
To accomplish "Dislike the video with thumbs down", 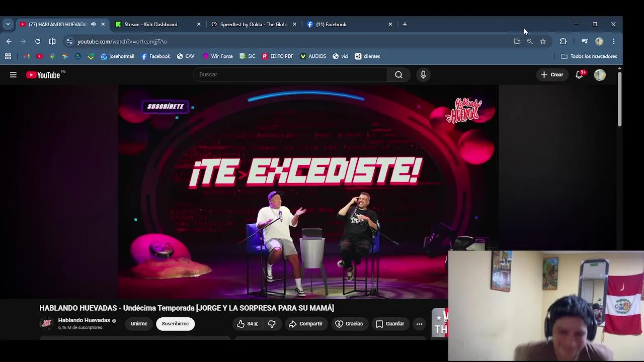I will pos(272,324).
